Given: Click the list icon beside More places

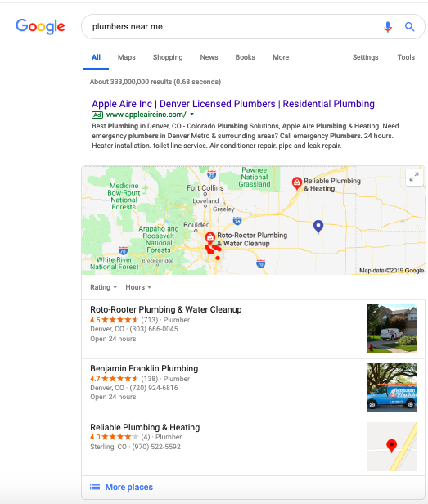Looking at the screenshot, I should 95,487.
